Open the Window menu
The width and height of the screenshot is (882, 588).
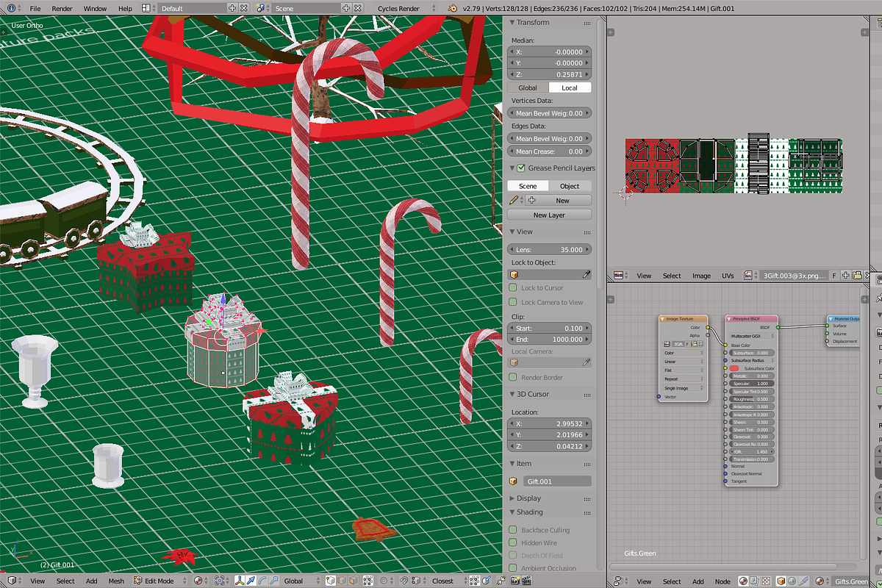pyautogui.click(x=95, y=8)
